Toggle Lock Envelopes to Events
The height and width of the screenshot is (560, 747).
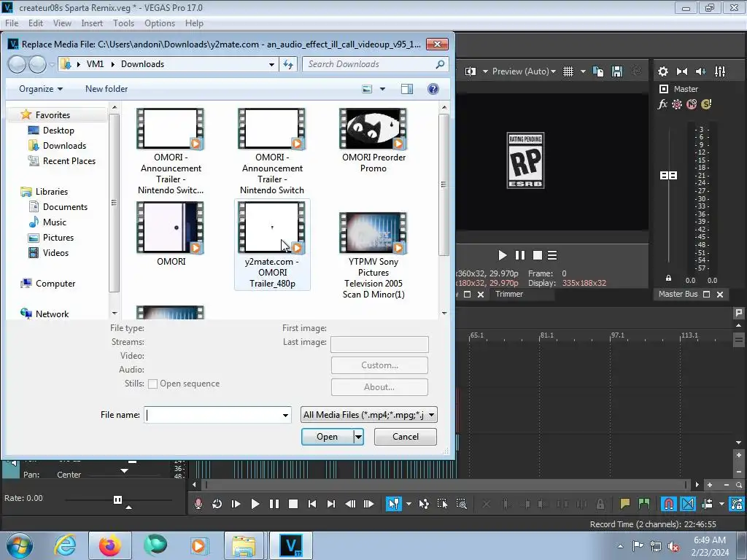[737, 504]
